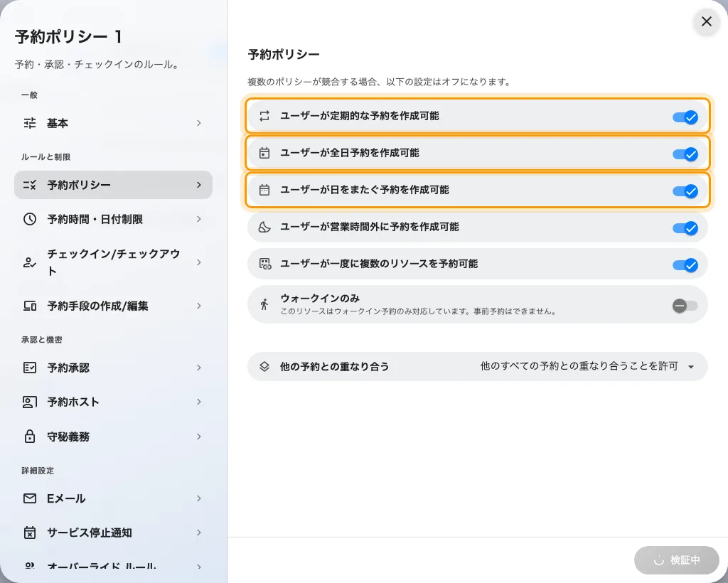Open 予約時間・日付制限 section
Screen dimensions: 728x583
[x=113, y=219]
